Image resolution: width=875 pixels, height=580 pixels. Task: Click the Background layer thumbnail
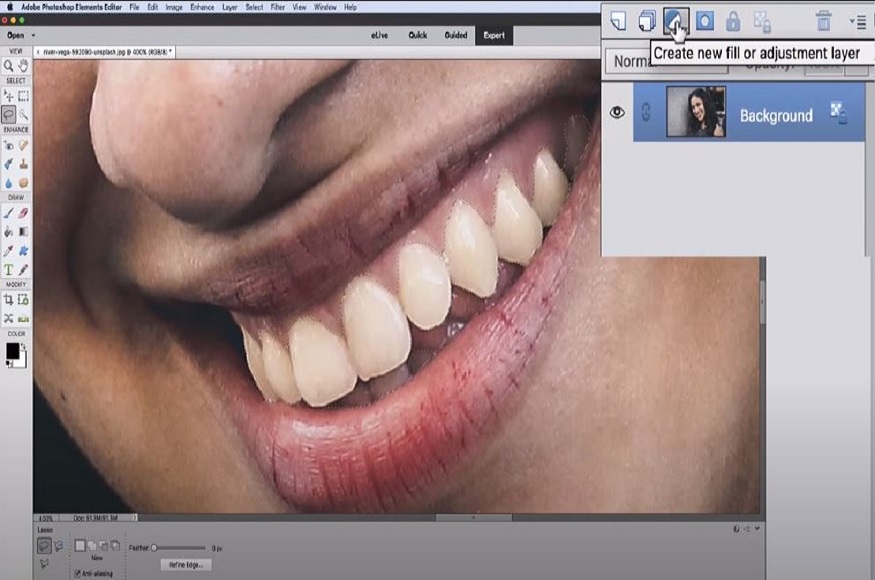pos(696,112)
